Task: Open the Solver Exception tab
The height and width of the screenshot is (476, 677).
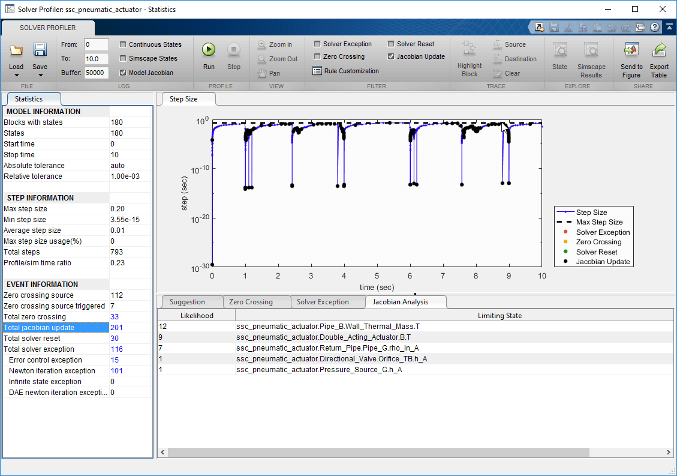Action: pos(323,301)
